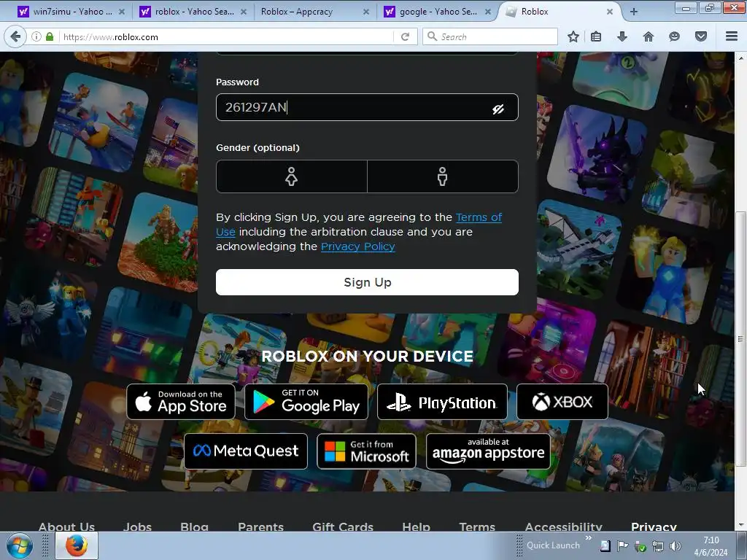
Task: Download on the App Store badge
Action: (x=181, y=402)
